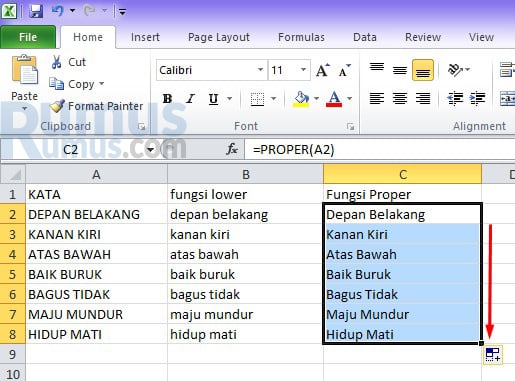
Task: Click the Increase Font Size icon
Action: tap(322, 70)
